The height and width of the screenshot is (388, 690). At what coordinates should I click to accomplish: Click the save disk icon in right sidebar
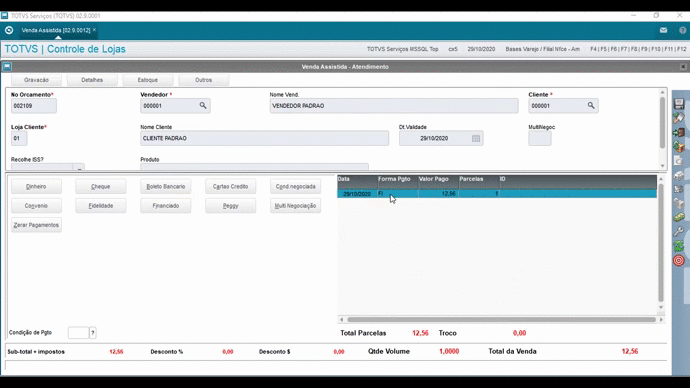coord(679,103)
